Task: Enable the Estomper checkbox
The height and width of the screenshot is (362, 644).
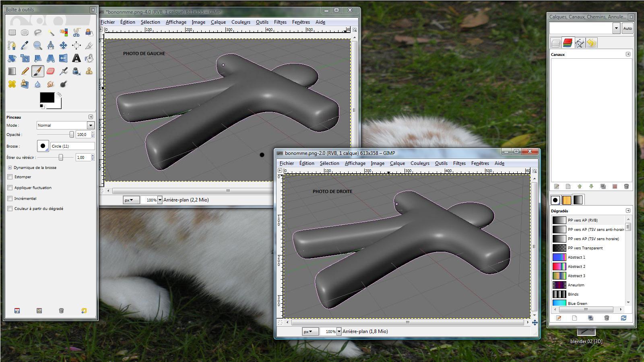Action: pos(10,177)
